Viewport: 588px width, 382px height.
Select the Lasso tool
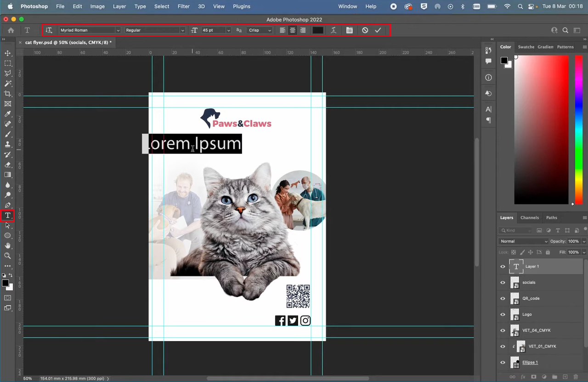pyautogui.click(x=7, y=73)
